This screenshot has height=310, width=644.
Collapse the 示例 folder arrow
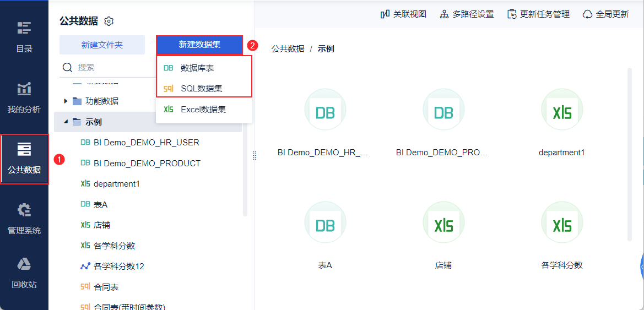pos(66,122)
